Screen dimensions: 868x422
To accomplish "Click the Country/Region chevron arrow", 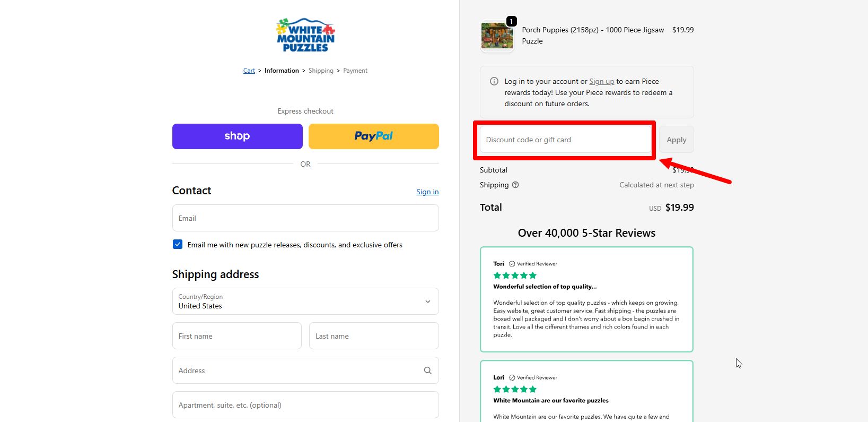I will point(427,301).
